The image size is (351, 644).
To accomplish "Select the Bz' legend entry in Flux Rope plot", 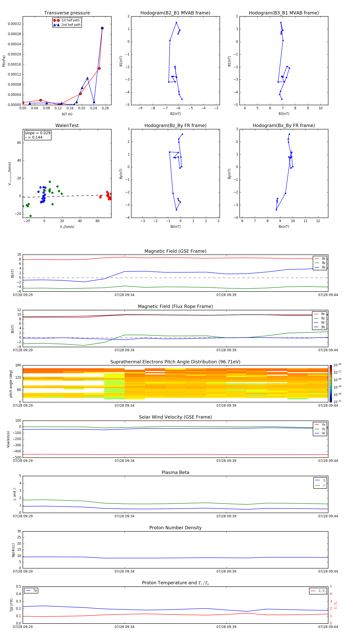I will (320, 323).
